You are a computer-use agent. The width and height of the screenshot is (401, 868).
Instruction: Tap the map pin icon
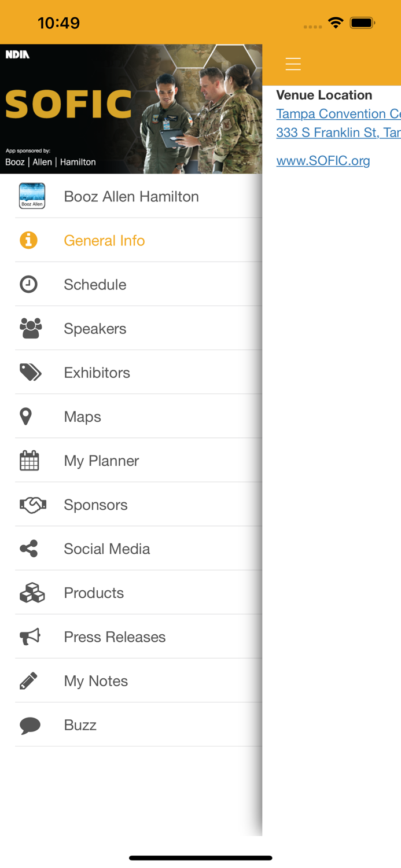pyautogui.click(x=26, y=417)
